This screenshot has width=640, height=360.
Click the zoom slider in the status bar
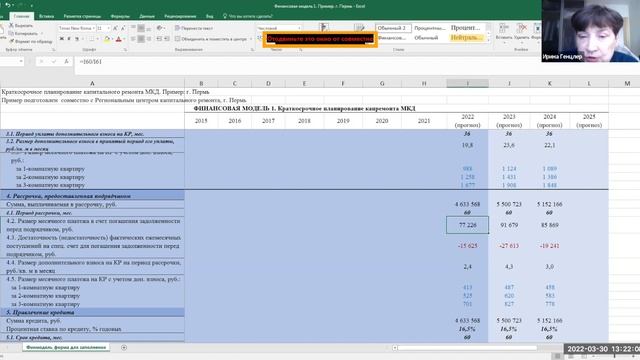tap(614, 356)
